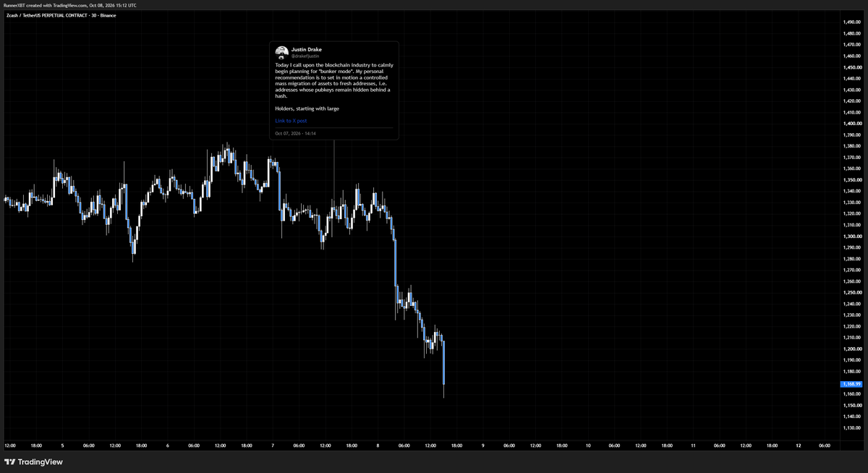Screen dimensions: 868x473
Task: Click the 1,350.00 price axis label
Action: 851,180
